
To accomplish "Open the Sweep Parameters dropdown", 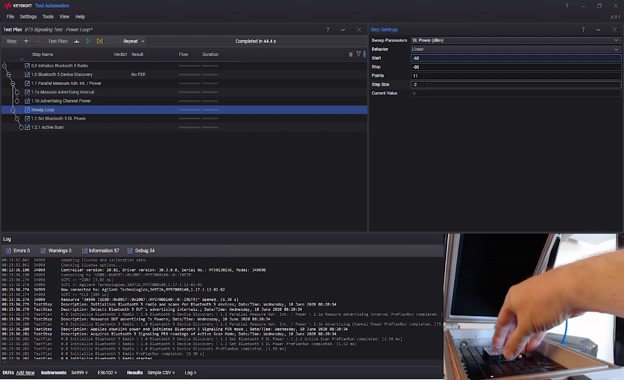I will pyautogui.click(x=516, y=40).
